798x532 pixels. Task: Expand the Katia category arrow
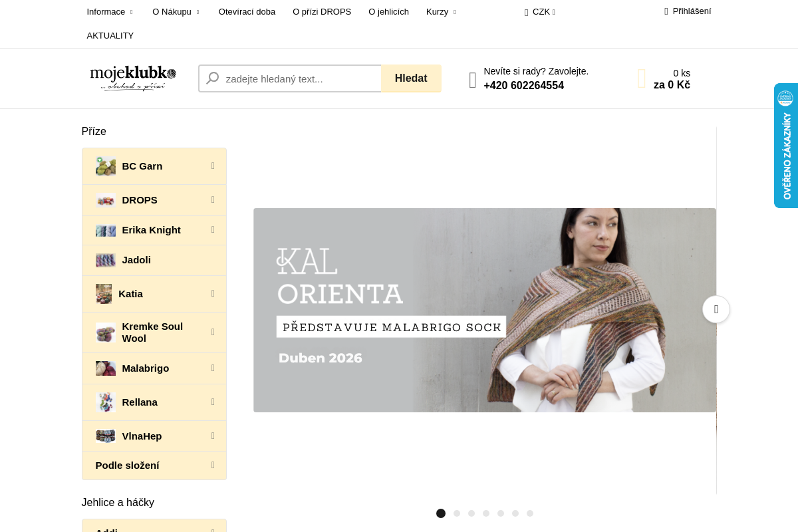coord(213,294)
